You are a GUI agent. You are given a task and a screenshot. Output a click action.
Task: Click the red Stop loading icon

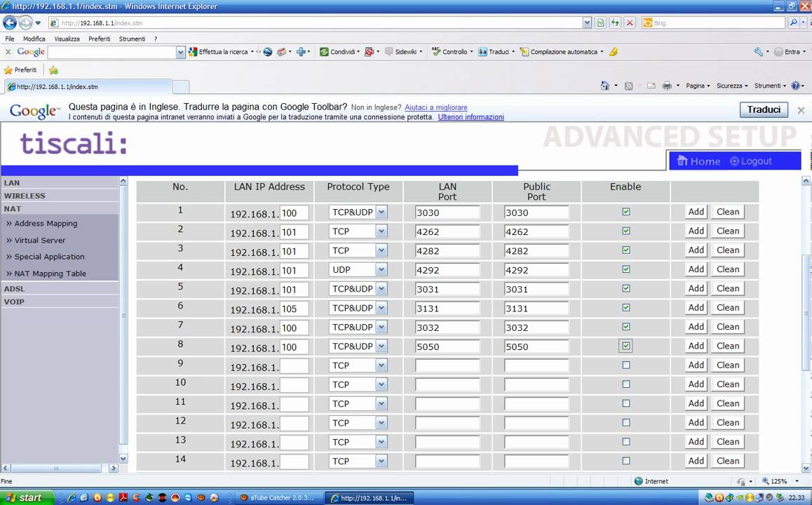(629, 22)
